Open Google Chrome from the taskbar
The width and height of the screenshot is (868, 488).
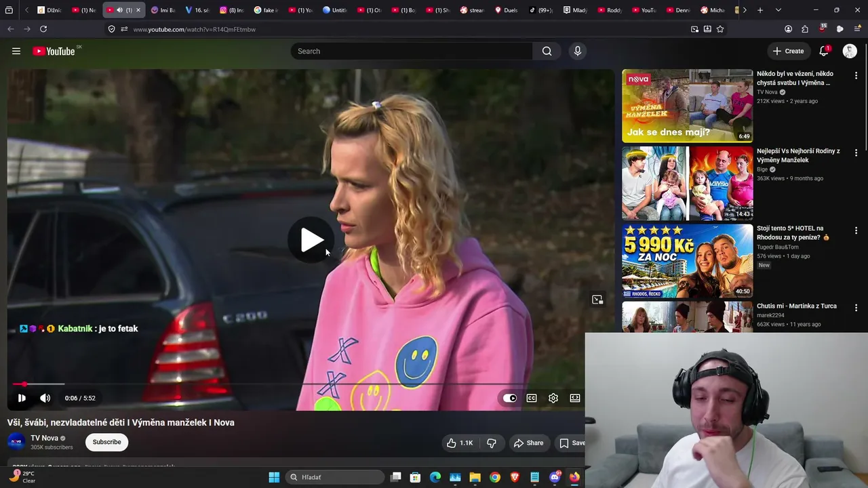coord(495,477)
